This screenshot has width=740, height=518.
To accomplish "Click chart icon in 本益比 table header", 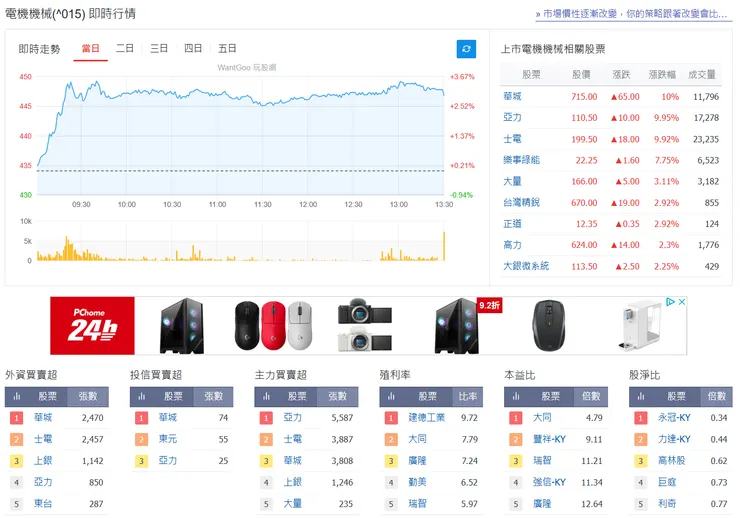I will click(516, 396).
